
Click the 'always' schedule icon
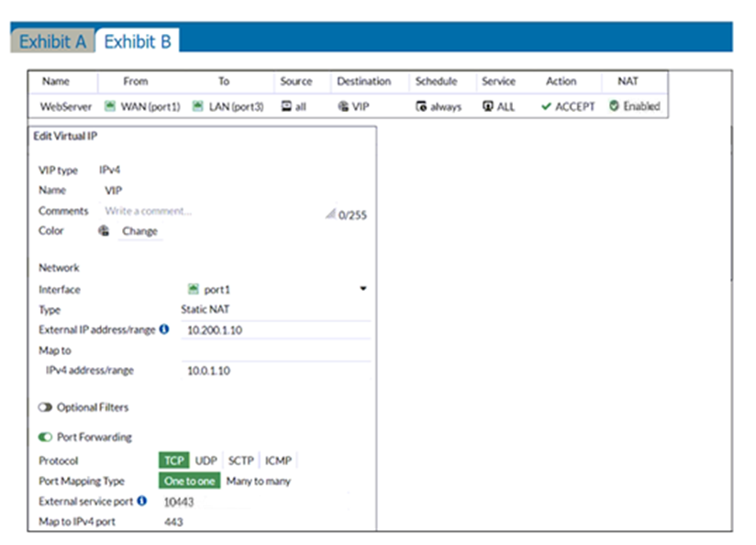coord(421,107)
